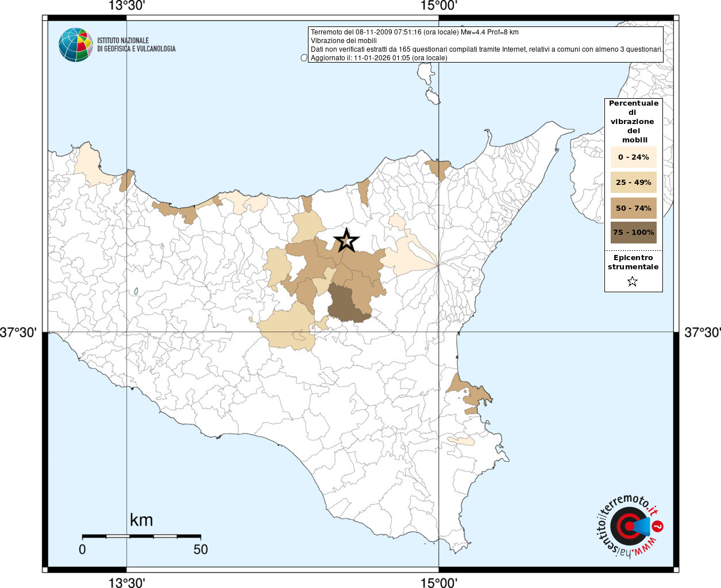Click the "Epicentro strumentale" legend text
The width and height of the screenshot is (721, 588).
tap(633, 262)
